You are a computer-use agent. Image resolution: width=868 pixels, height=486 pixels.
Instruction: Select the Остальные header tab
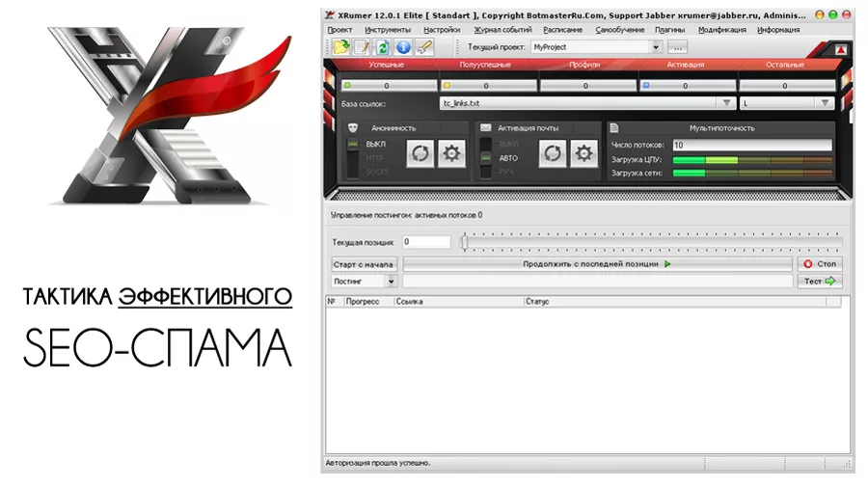pyautogui.click(x=785, y=65)
